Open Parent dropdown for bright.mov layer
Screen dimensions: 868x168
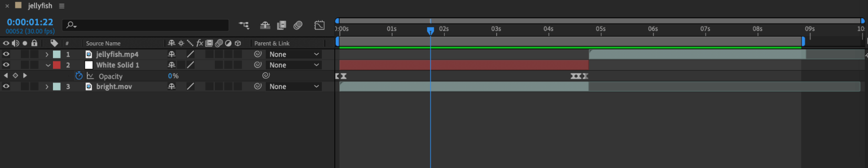pos(294,87)
